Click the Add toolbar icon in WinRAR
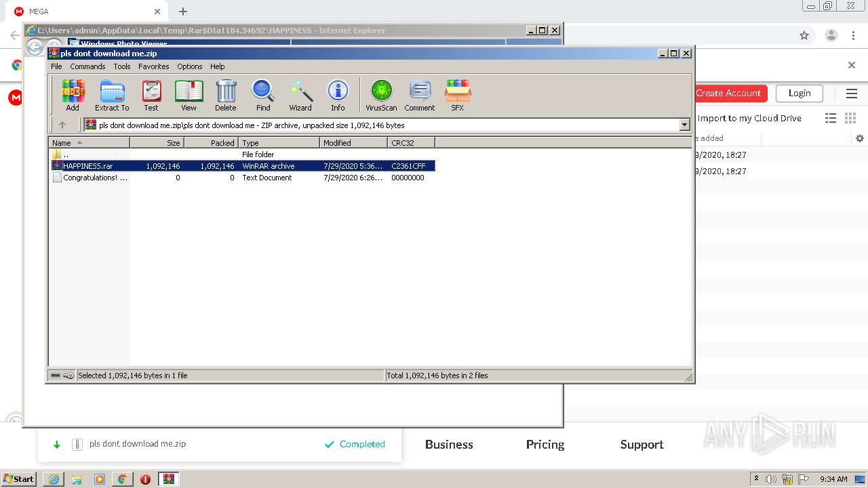The image size is (868, 488). coord(73,95)
